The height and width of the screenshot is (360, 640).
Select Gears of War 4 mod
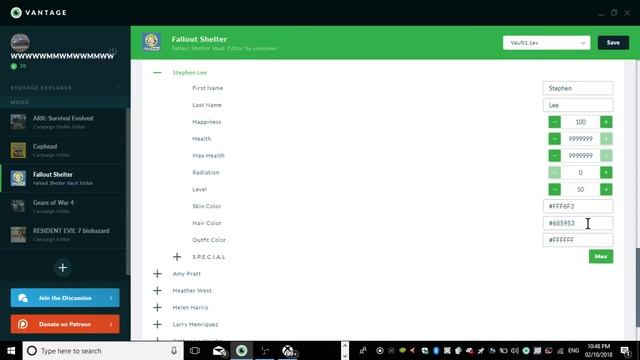click(64, 207)
